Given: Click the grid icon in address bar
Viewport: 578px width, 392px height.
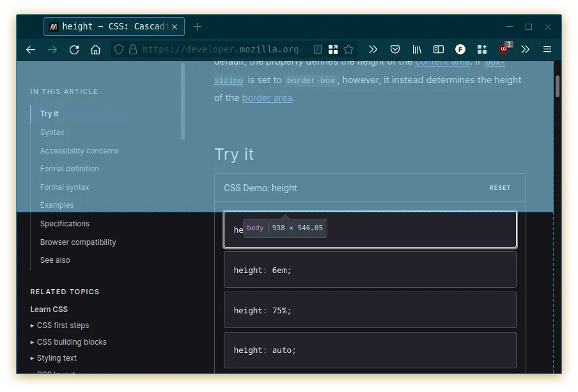Looking at the screenshot, I should point(333,49).
